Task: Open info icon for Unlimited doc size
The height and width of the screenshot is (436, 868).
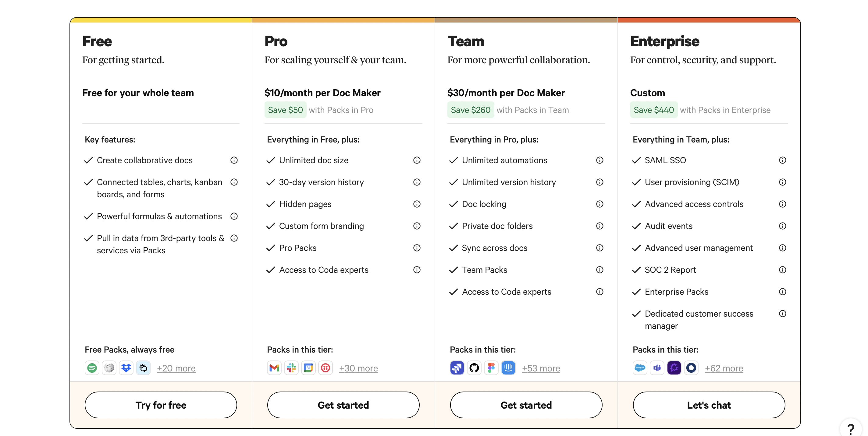Action: pos(417,160)
